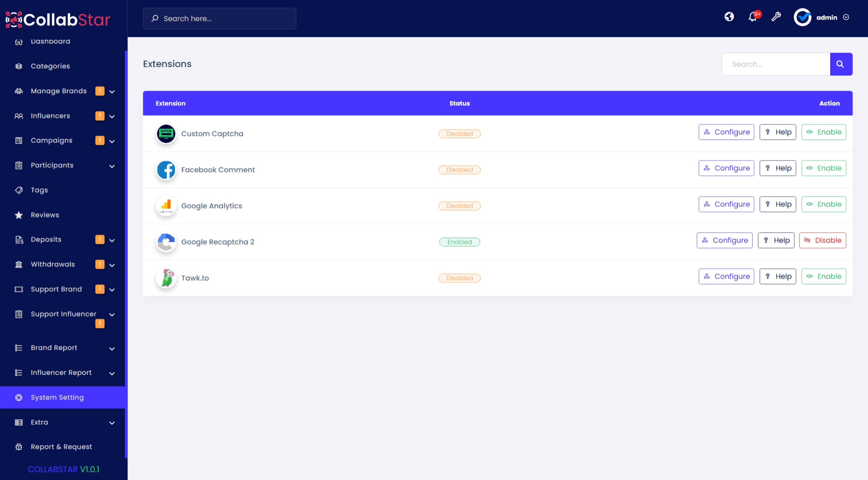868x480 pixels.
Task: Expand the Influencer Report chevron
Action: click(112, 374)
